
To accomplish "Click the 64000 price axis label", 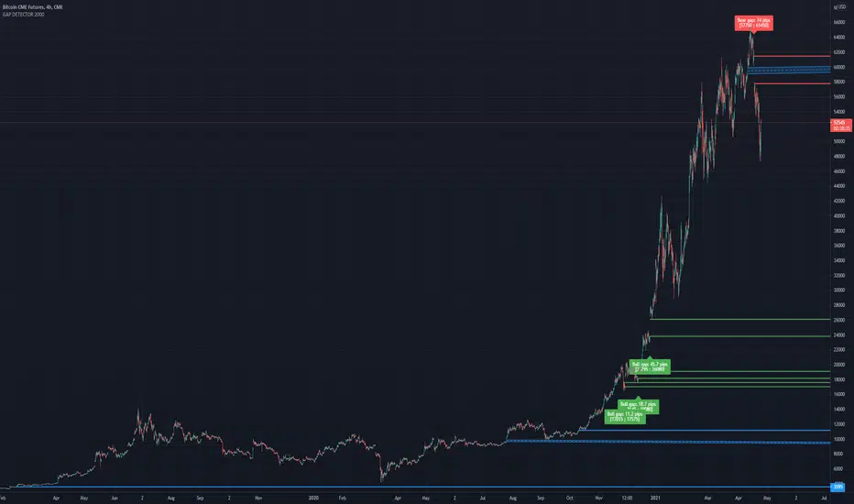I will [838, 37].
